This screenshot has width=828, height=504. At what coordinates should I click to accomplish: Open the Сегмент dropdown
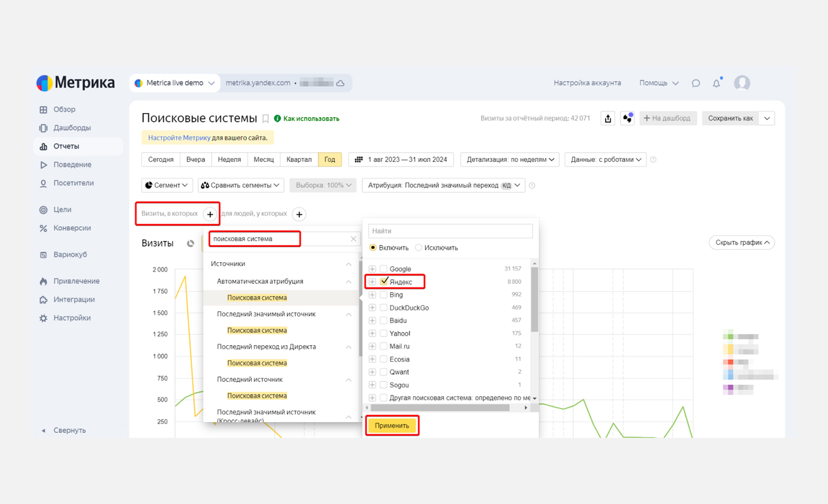pos(167,185)
